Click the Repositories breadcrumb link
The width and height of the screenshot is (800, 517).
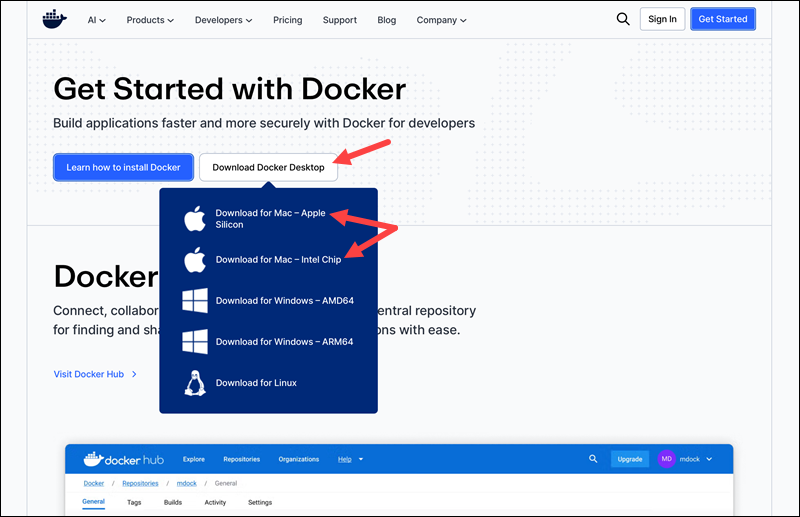[140, 483]
